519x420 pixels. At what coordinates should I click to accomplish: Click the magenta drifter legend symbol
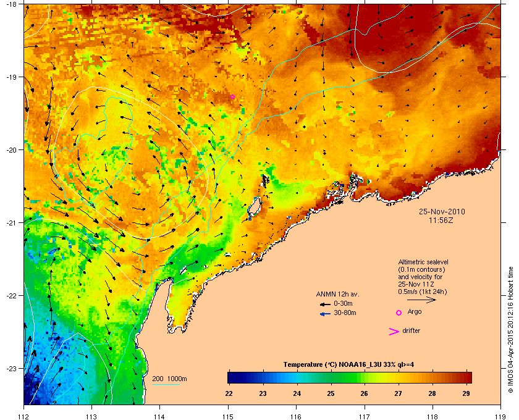[394, 332]
